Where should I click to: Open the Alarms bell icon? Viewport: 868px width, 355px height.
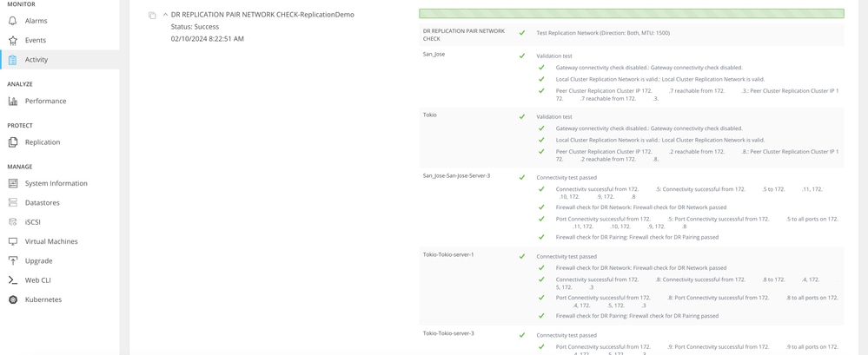pyautogui.click(x=13, y=21)
